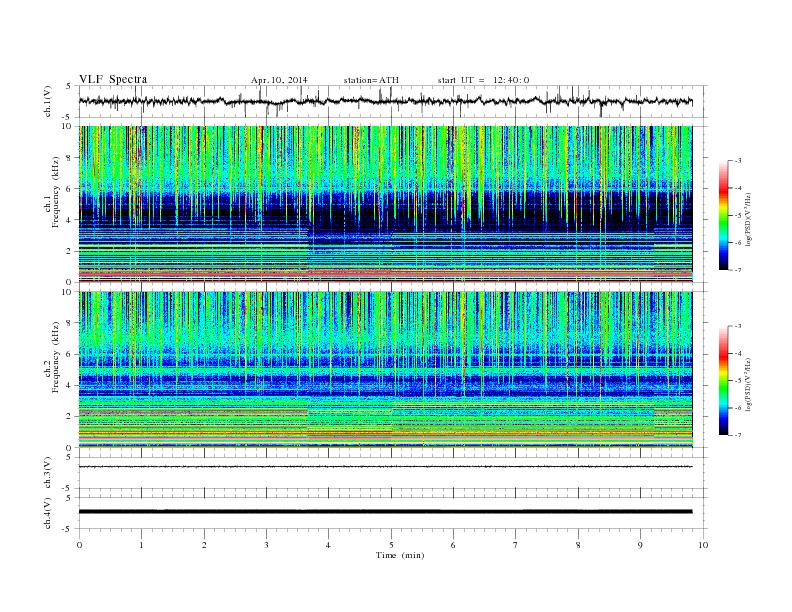Screen dimensions: 792x612
Task: Click time-axis tick label "3"
Action: [267, 545]
